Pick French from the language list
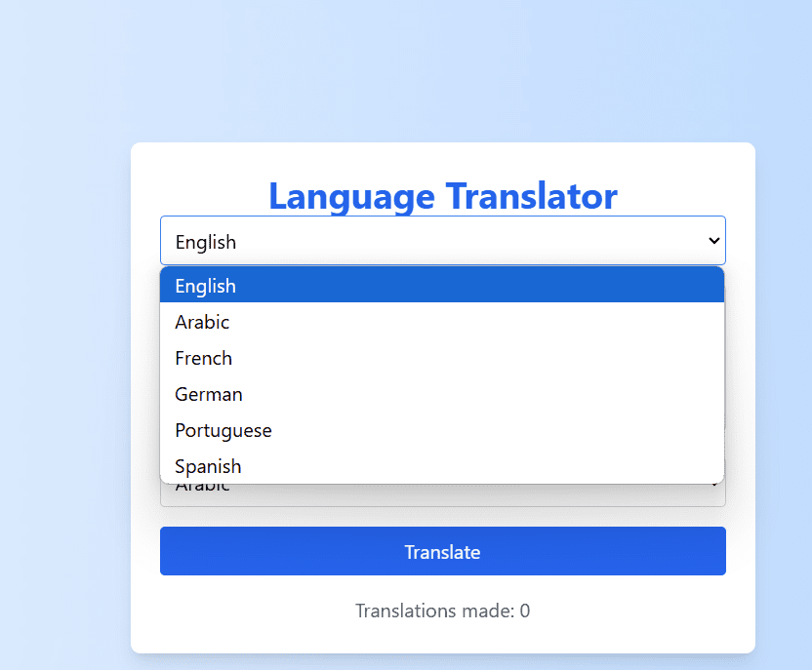This screenshot has width=812, height=670. coord(442,358)
